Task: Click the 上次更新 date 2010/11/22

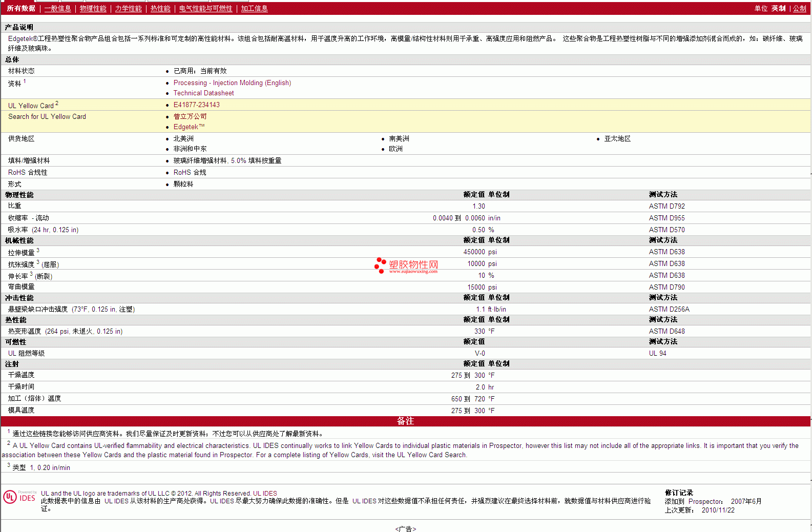Action: click(x=718, y=510)
